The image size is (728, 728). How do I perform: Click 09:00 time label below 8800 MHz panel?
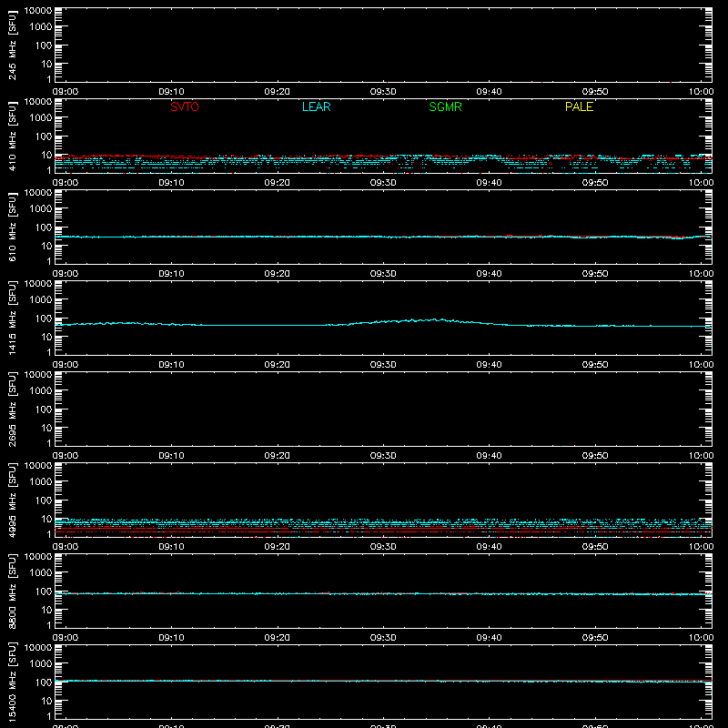point(66,638)
